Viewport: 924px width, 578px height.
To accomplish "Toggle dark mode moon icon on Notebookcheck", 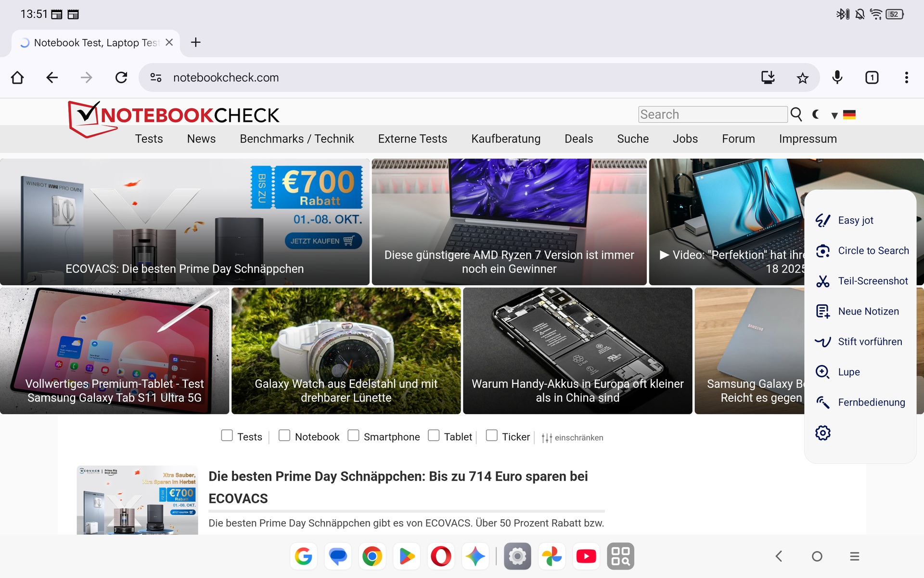I will [x=816, y=114].
